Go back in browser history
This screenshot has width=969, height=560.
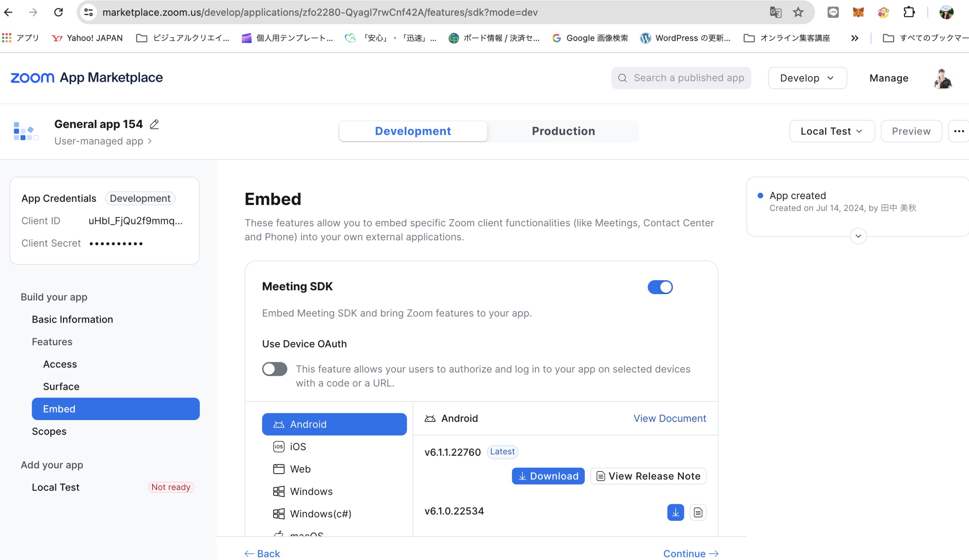pos(9,12)
